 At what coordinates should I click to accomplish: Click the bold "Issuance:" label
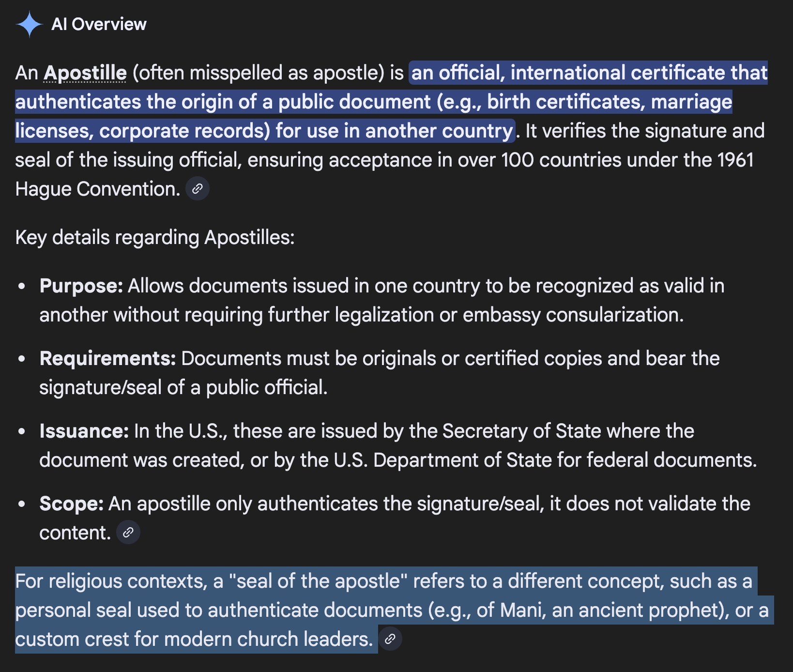[x=84, y=431]
